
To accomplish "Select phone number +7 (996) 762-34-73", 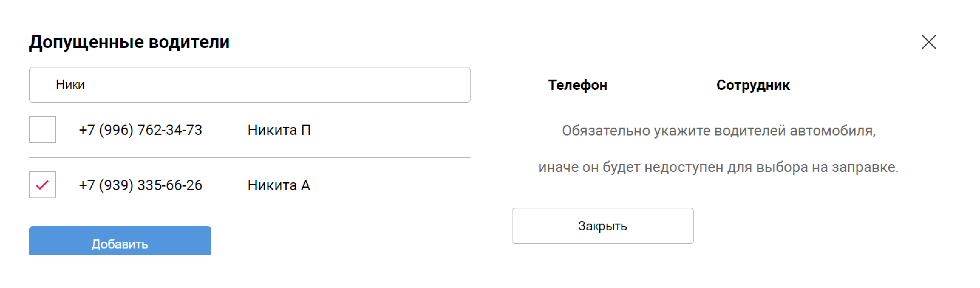I will 140,130.
